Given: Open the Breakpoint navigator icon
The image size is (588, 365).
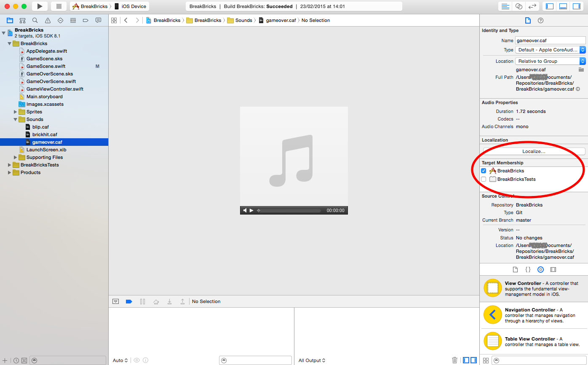Looking at the screenshot, I should (x=86, y=20).
